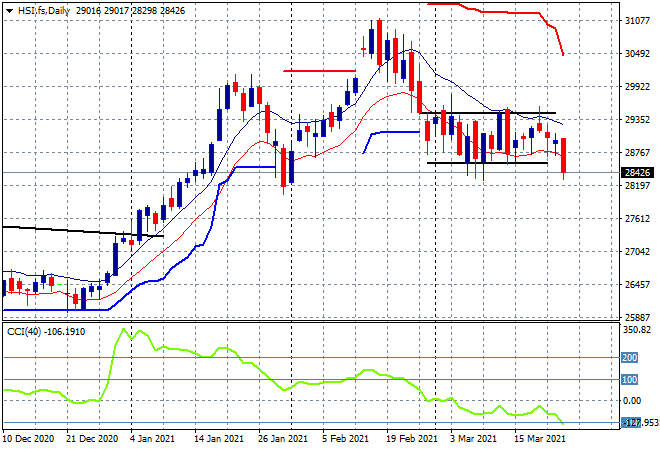Select the upper black range line near 29450

488,113
